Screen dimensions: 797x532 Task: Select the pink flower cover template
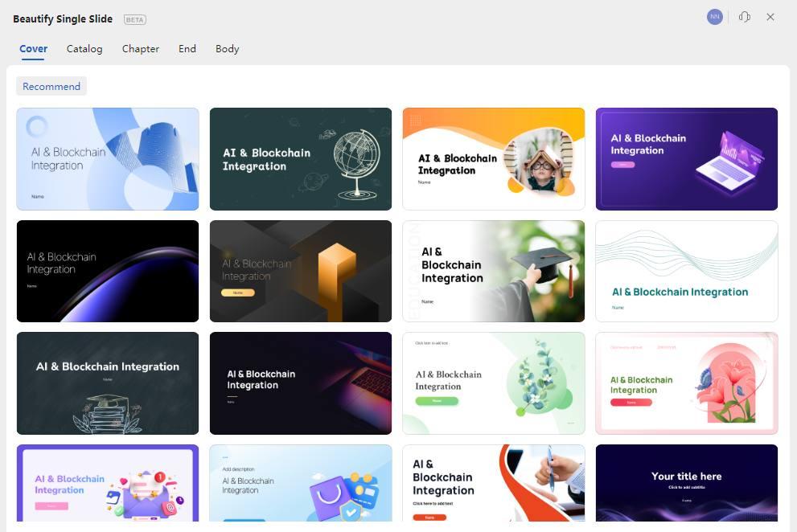tap(687, 383)
